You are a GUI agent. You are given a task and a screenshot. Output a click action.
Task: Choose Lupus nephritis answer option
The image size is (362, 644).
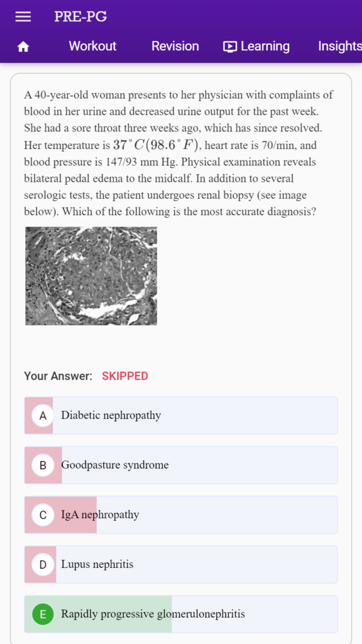[181, 565]
